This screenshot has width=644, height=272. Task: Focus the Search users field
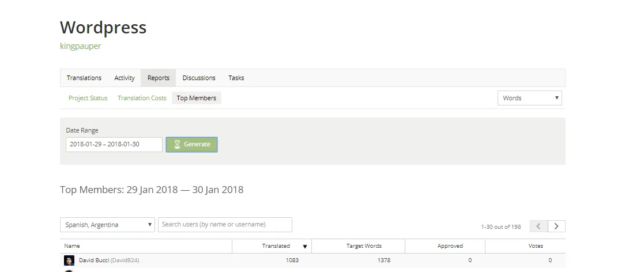(225, 225)
